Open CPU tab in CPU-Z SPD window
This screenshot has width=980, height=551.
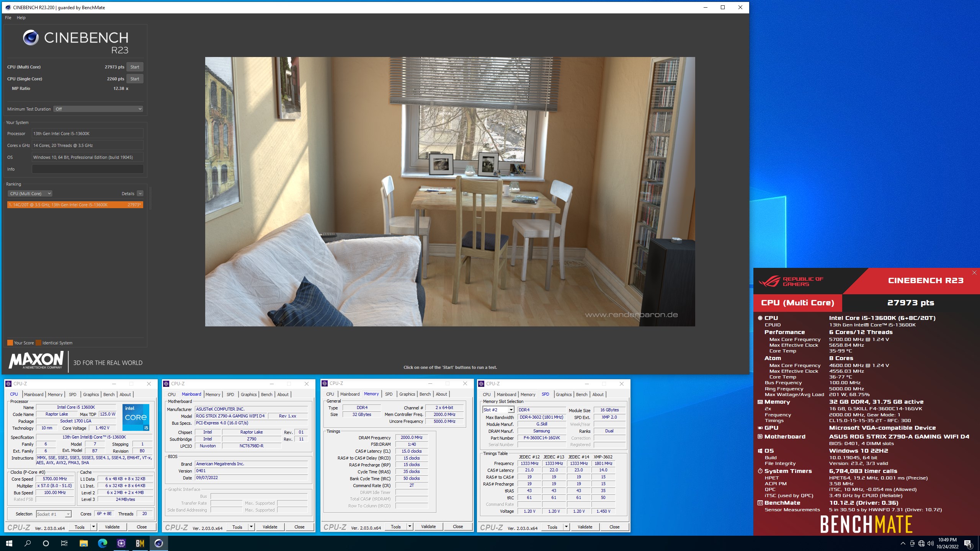(487, 395)
